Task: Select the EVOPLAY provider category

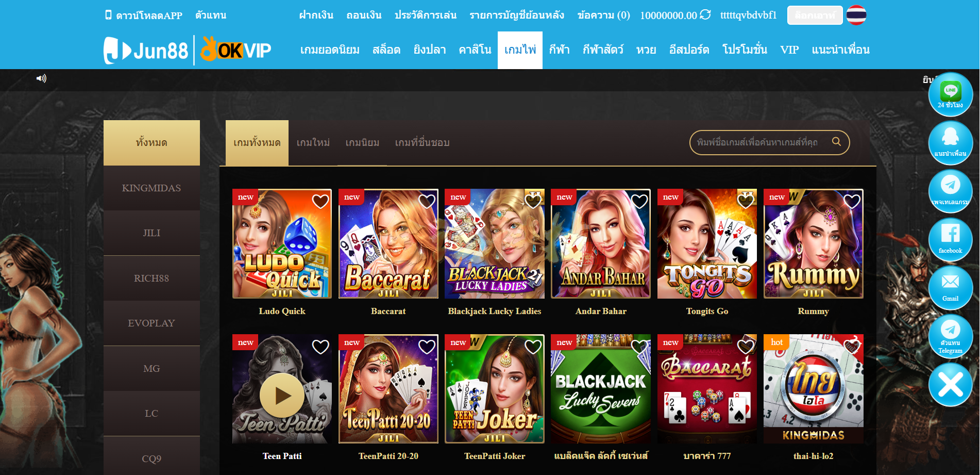Action: pos(151,323)
